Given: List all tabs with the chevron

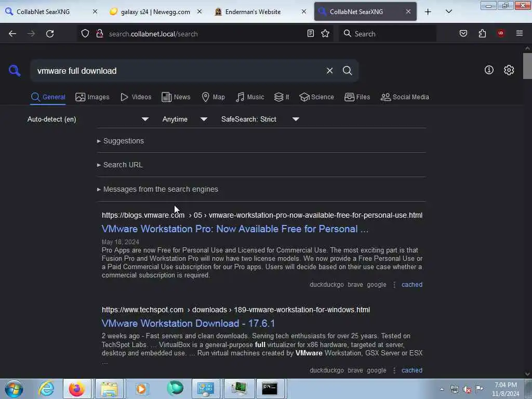Looking at the screenshot, I should [x=448, y=11].
